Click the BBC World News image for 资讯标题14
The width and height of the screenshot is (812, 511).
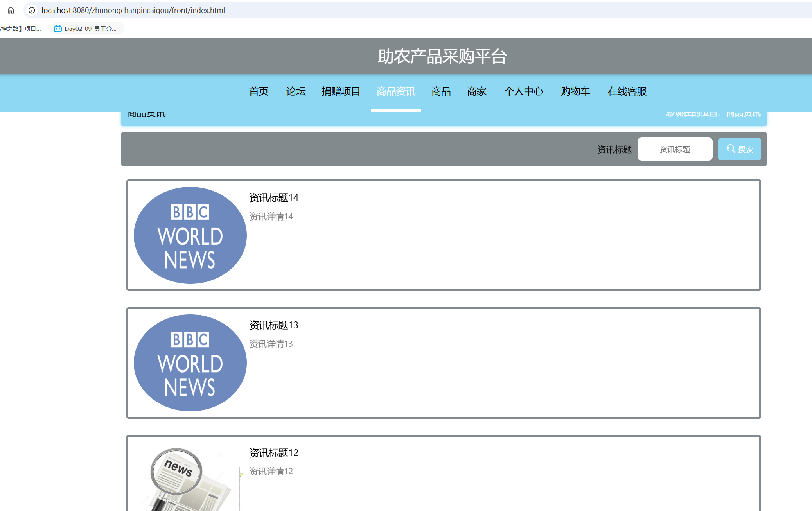click(190, 235)
